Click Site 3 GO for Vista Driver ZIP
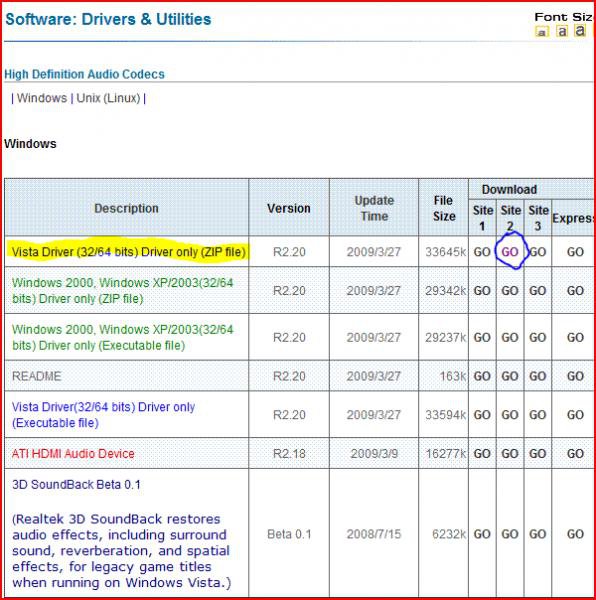596x600 pixels. [x=537, y=252]
